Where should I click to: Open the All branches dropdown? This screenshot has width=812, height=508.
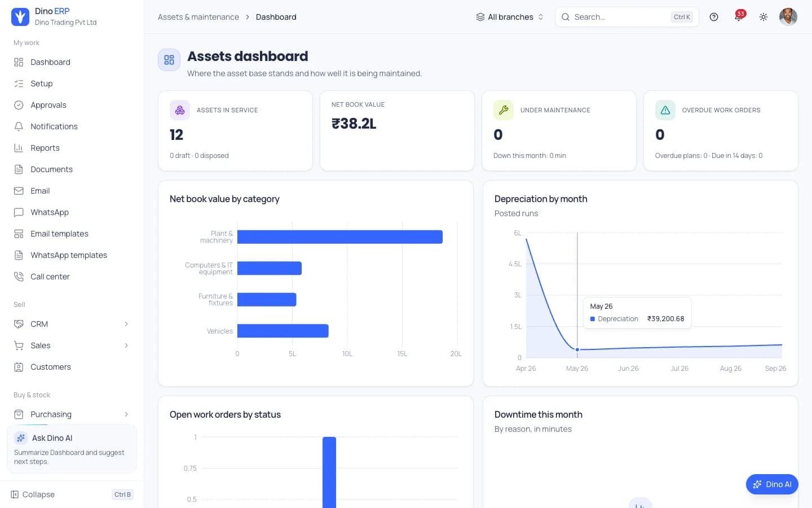pos(510,17)
